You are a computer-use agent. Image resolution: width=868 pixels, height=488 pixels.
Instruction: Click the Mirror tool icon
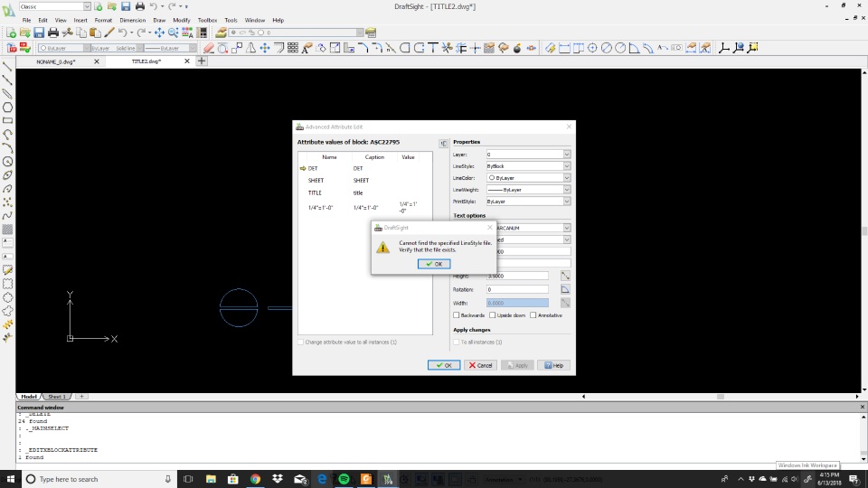tap(250, 48)
